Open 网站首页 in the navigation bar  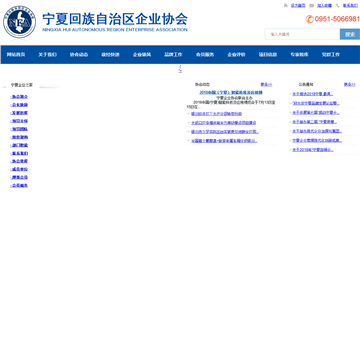click(x=16, y=55)
